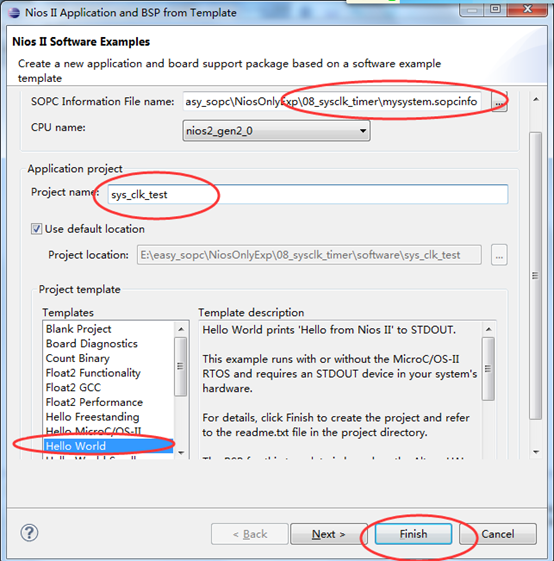
Task: Click the Cancel button
Action: point(498,534)
